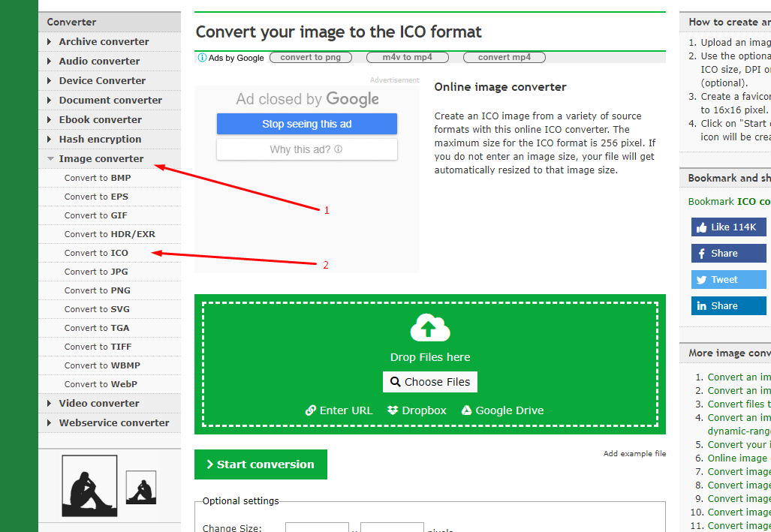Screen dimensions: 771x532
Task: Click the Enter URL chain icon
Action: click(x=311, y=410)
